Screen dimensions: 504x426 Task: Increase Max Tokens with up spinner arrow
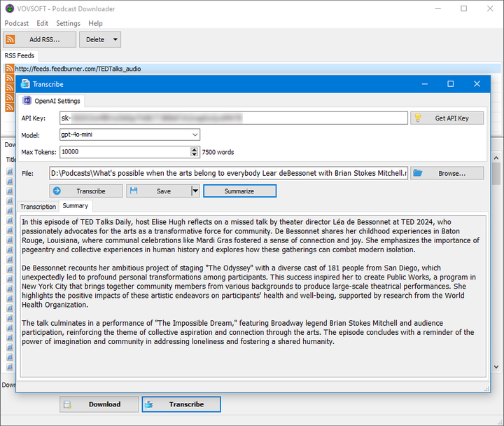tap(194, 150)
